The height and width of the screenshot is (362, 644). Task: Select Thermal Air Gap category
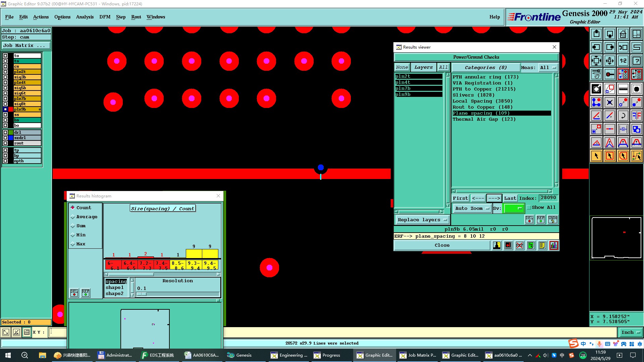484,119
